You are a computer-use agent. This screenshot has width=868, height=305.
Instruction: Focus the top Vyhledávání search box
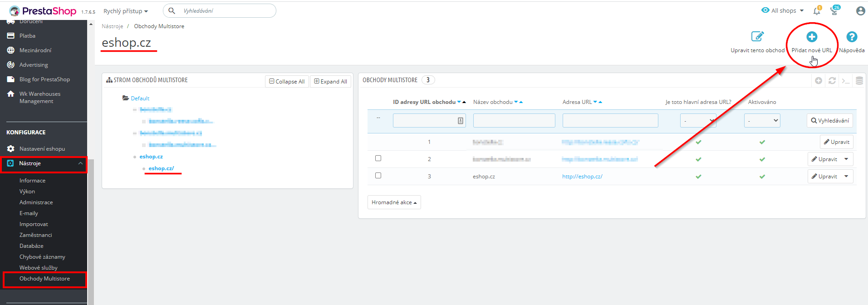click(x=220, y=11)
